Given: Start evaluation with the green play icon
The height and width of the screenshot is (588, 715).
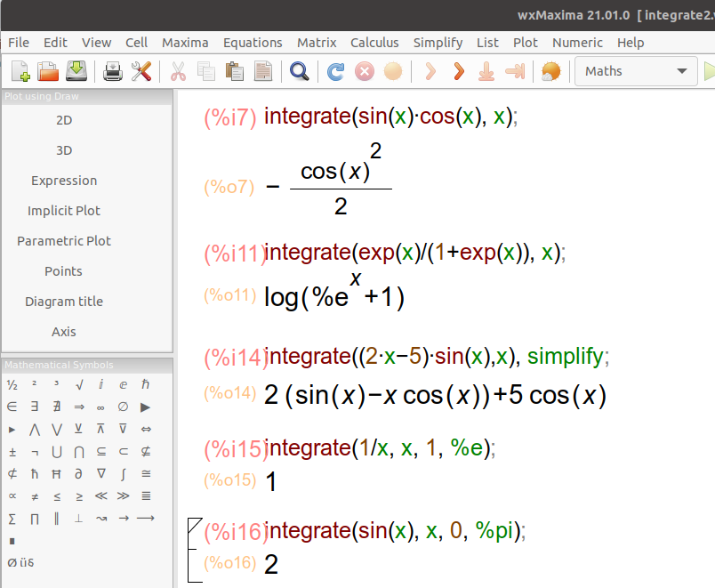Looking at the screenshot, I should 708,71.
